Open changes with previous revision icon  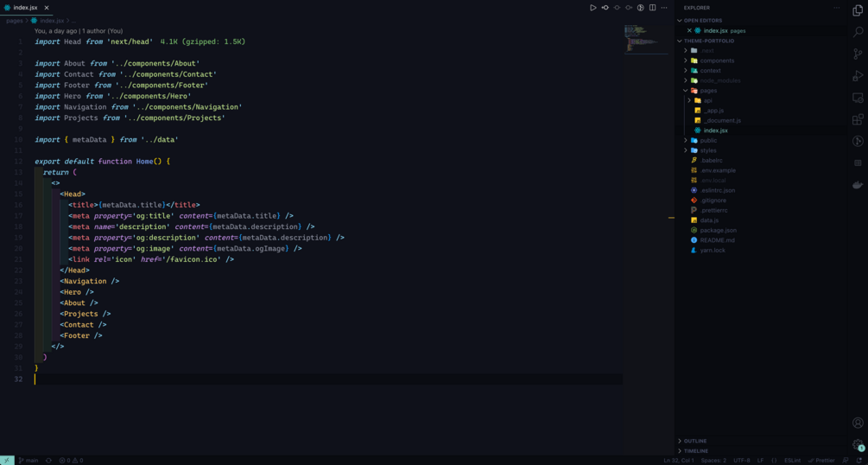[x=605, y=8]
